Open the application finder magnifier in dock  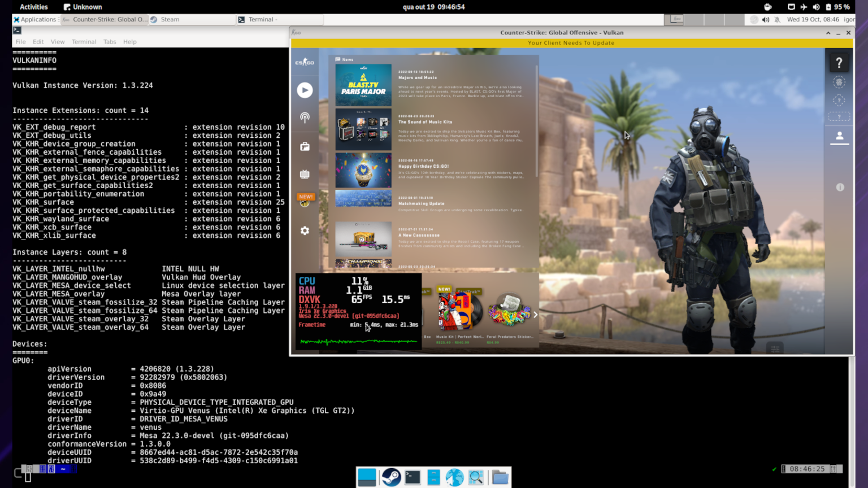476,477
